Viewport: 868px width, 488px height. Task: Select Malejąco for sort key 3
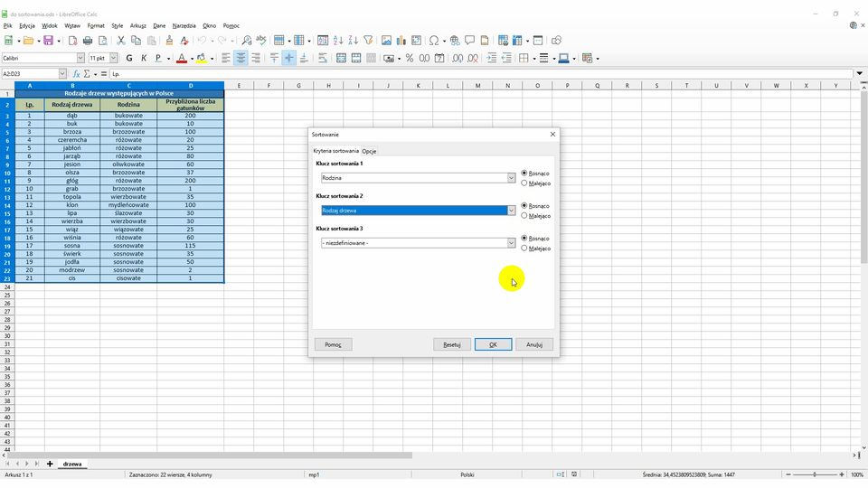525,249
